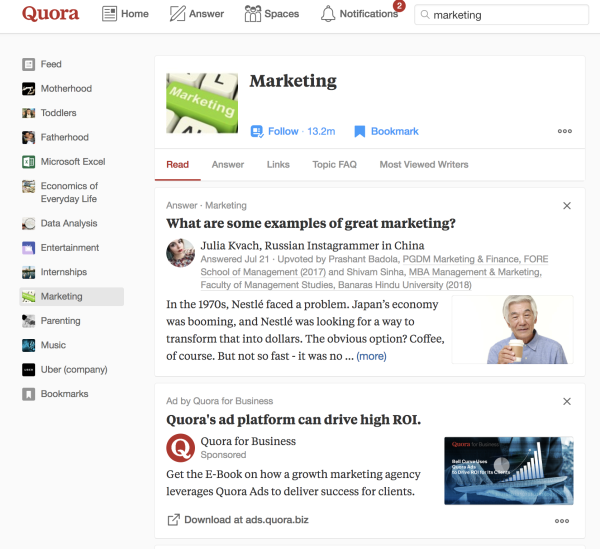Click Download at ads.quora.biz link

coord(246,520)
